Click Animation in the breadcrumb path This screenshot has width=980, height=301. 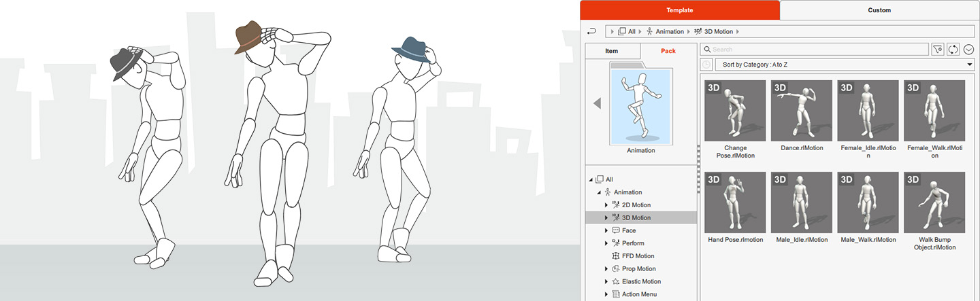(x=670, y=31)
